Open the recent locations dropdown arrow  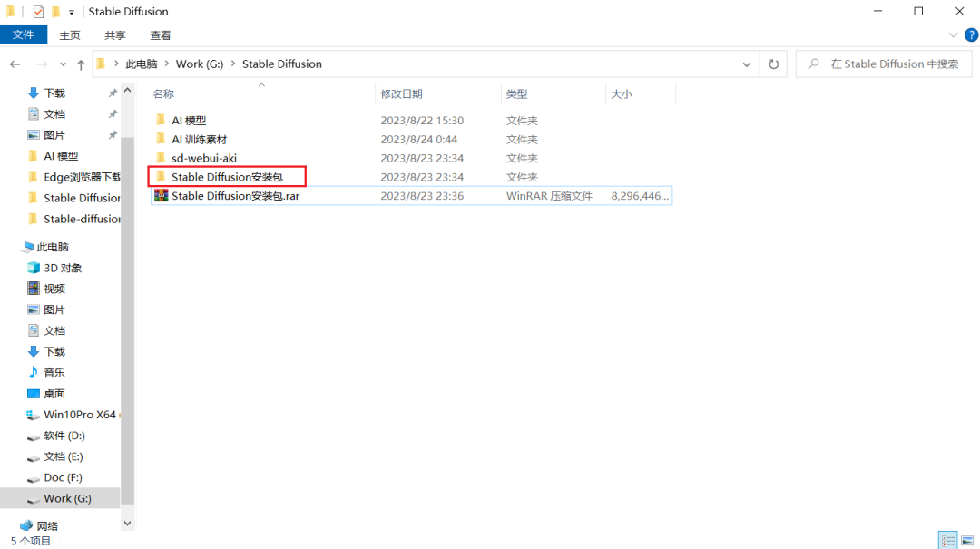click(64, 64)
